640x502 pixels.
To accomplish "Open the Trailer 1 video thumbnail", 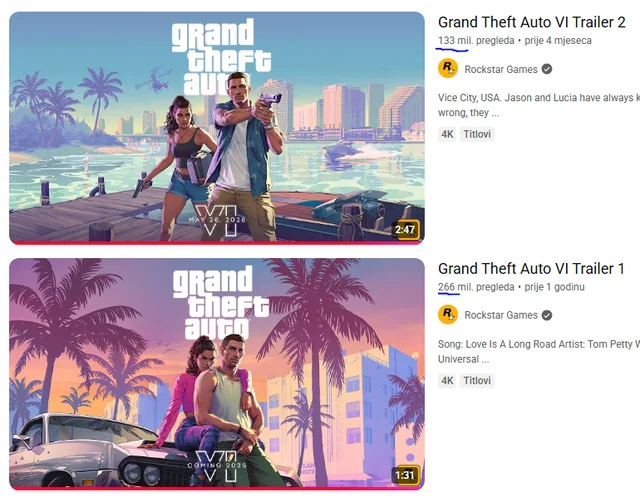I will point(217,374).
